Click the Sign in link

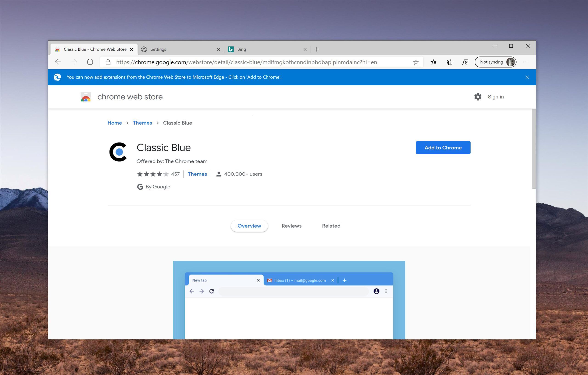coord(496,97)
